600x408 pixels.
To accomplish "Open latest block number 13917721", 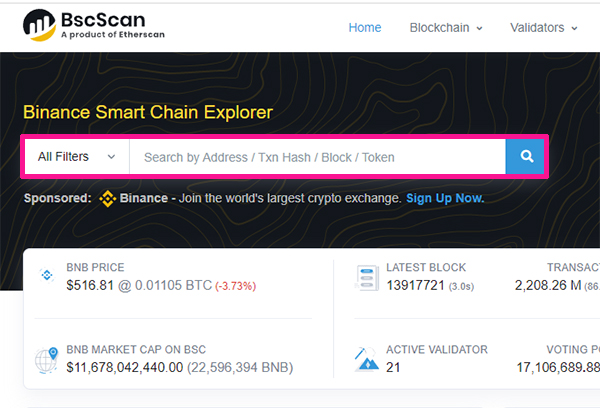I will [x=415, y=286].
